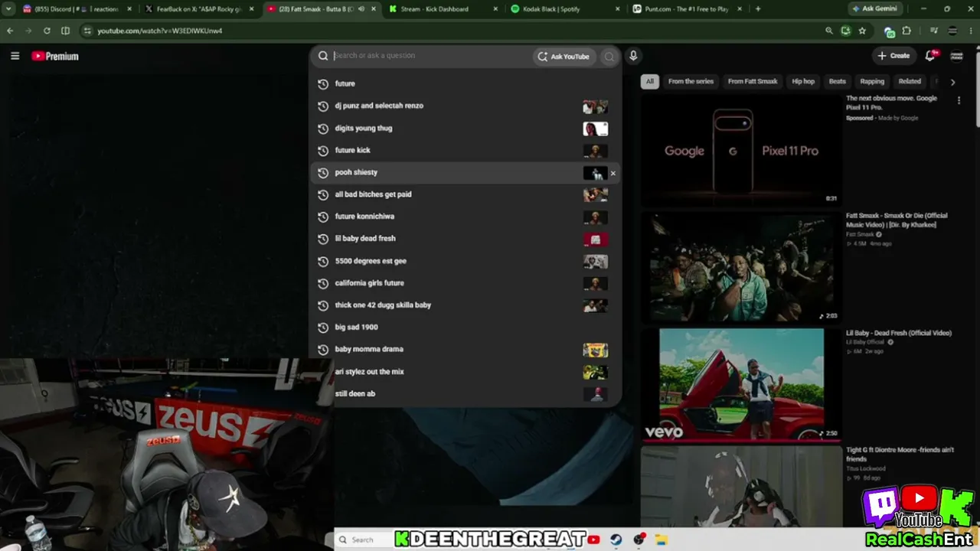Screen dimensions: 980x551
Task: Choose the 'still deen ab' suggestion
Action: 465,393
